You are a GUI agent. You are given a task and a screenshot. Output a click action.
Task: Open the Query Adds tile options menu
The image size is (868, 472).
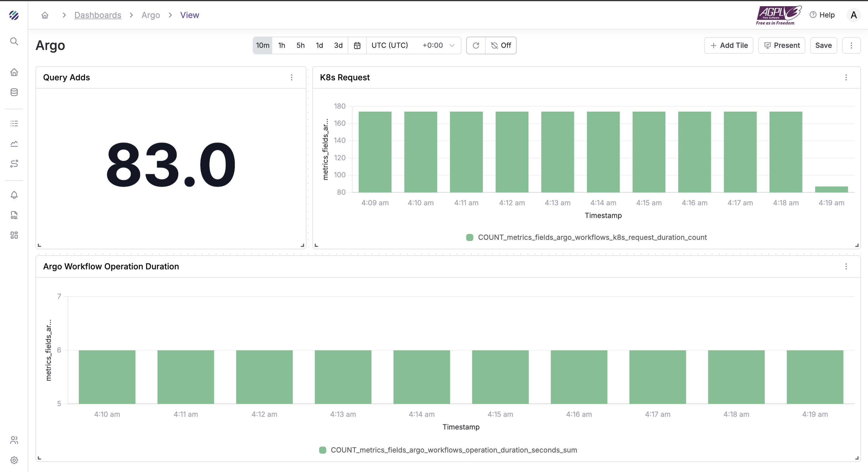292,78
